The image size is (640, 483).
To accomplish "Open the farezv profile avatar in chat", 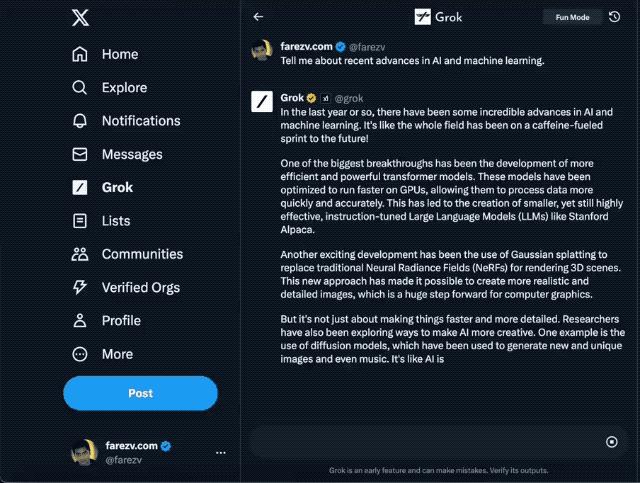I will [x=262, y=51].
